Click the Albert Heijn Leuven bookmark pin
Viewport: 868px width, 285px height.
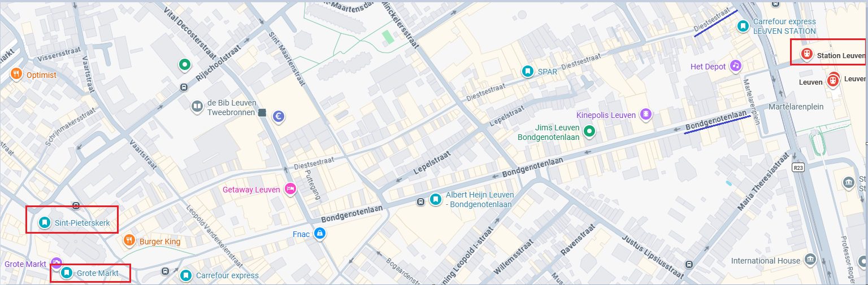click(435, 199)
